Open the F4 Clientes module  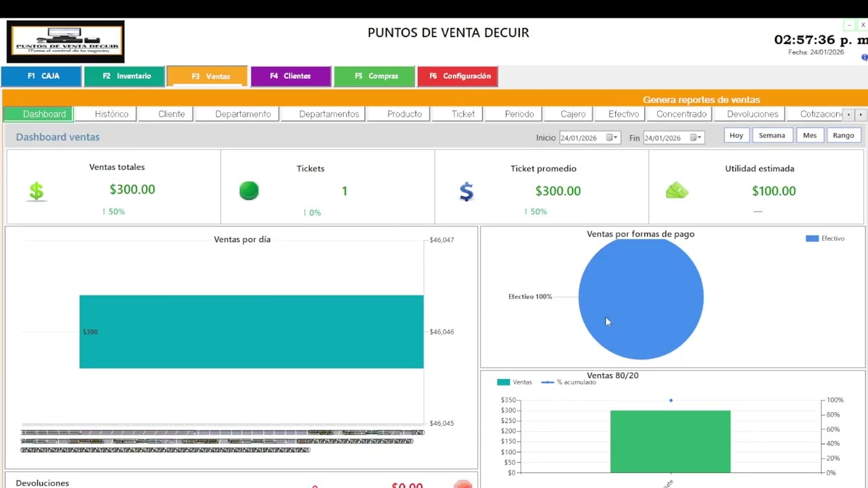[x=291, y=76]
